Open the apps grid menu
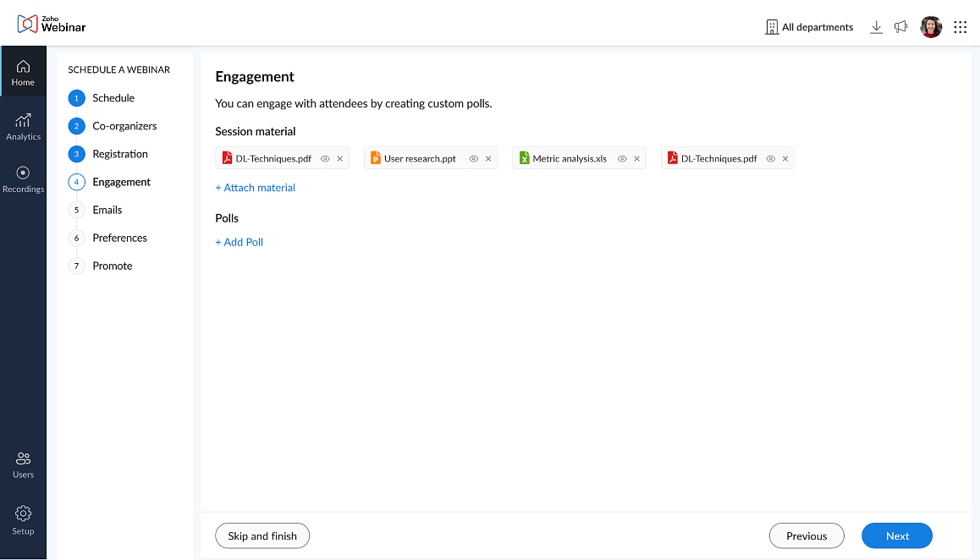This screenshot has height=560, width=980. point(960,27)
